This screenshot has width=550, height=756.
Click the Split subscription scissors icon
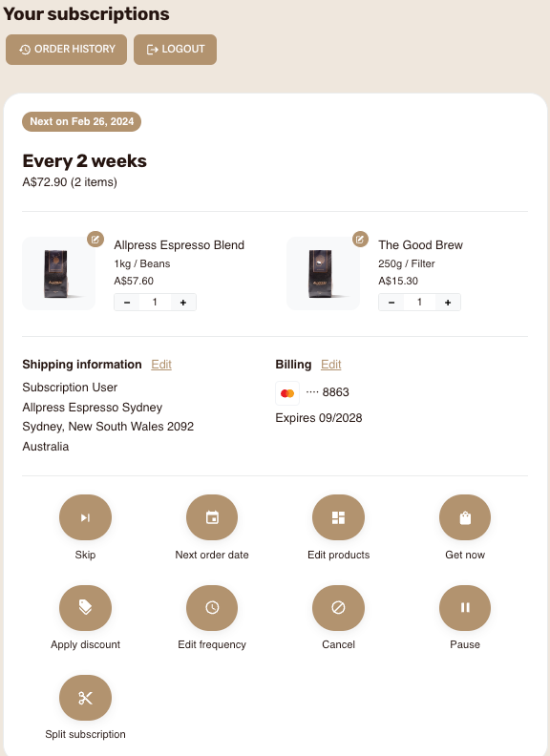pyautogui.click(x=85, y=698)
